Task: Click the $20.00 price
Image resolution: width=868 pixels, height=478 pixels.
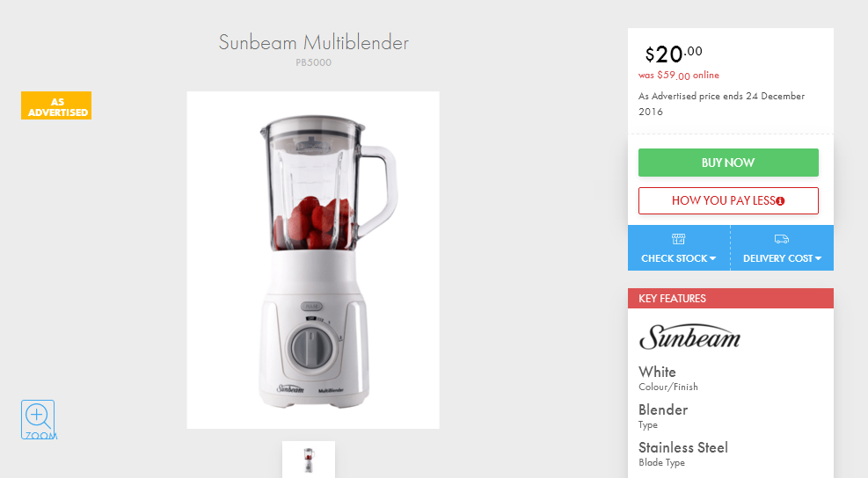Action: [x=674, y=54]
